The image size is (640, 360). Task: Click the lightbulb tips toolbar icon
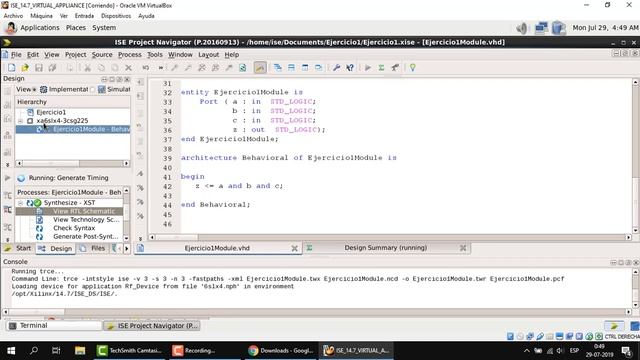[x=413, y=68]
